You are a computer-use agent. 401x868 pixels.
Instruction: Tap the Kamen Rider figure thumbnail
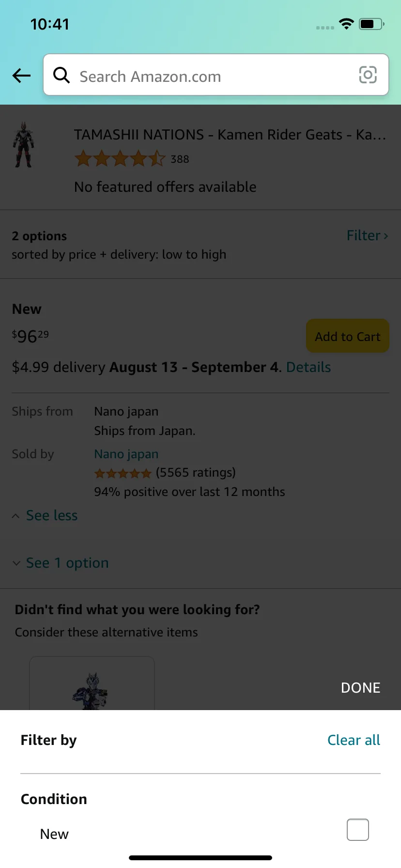coord(23,145)
